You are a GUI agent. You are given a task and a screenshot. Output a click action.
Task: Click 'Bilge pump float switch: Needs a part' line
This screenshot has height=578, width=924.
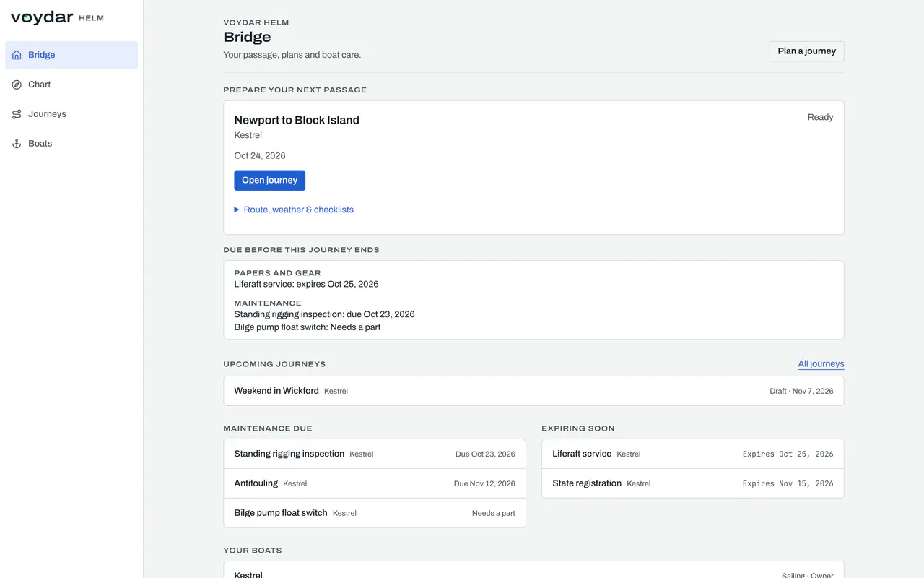coord(308,327)
